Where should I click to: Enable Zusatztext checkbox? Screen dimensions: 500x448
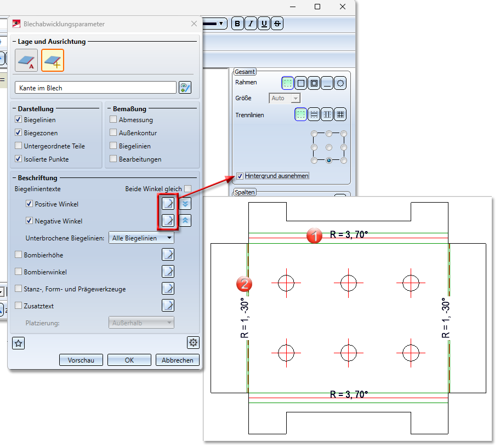pyautogui.click(x=19, y=306)
